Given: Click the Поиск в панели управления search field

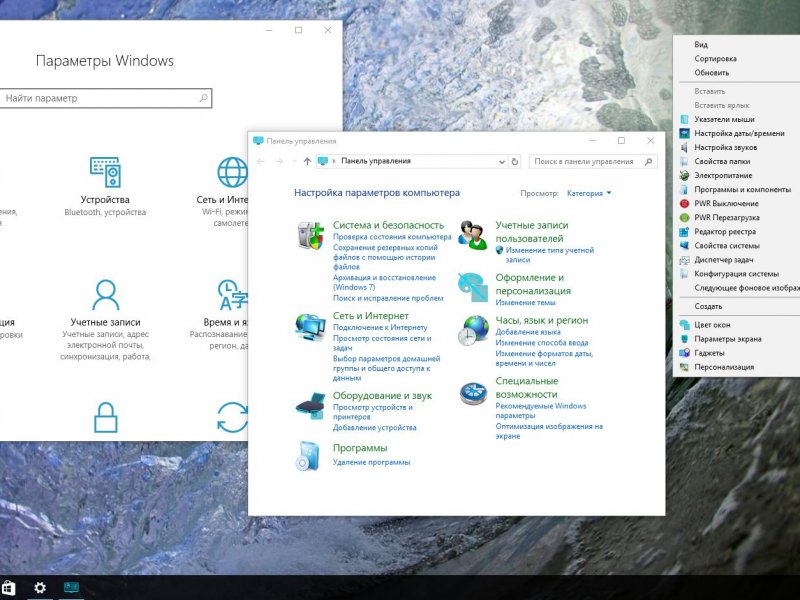Looking at the screenshot, I should 593,161.
